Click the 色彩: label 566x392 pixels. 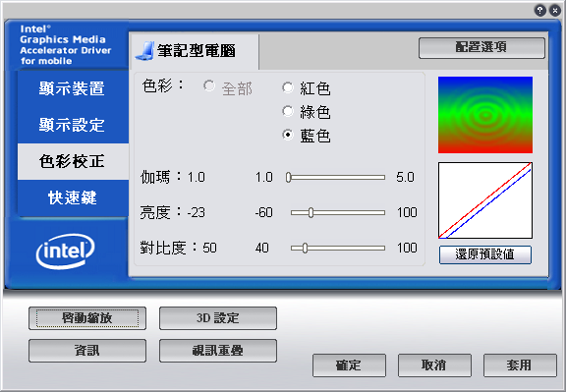[x=163, y=86]
